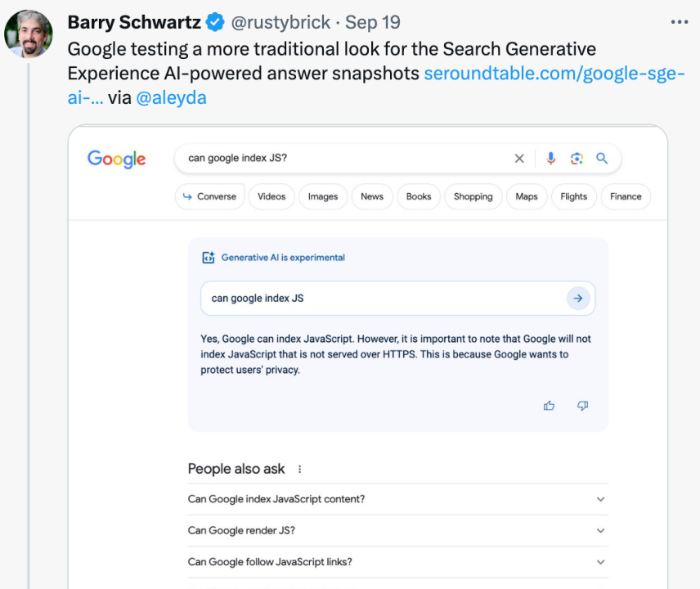Click the Google logo
This screenshot has height=589, width=700.
pos(117,159)
